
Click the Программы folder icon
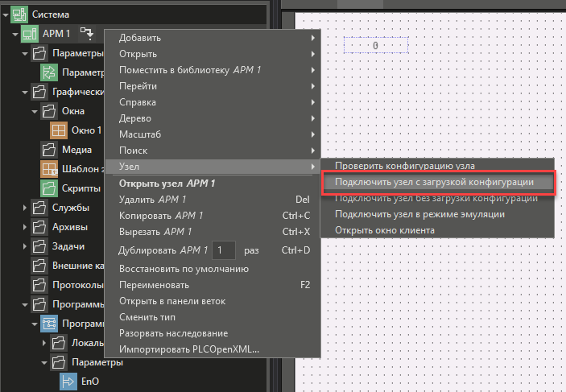point(39,304)
